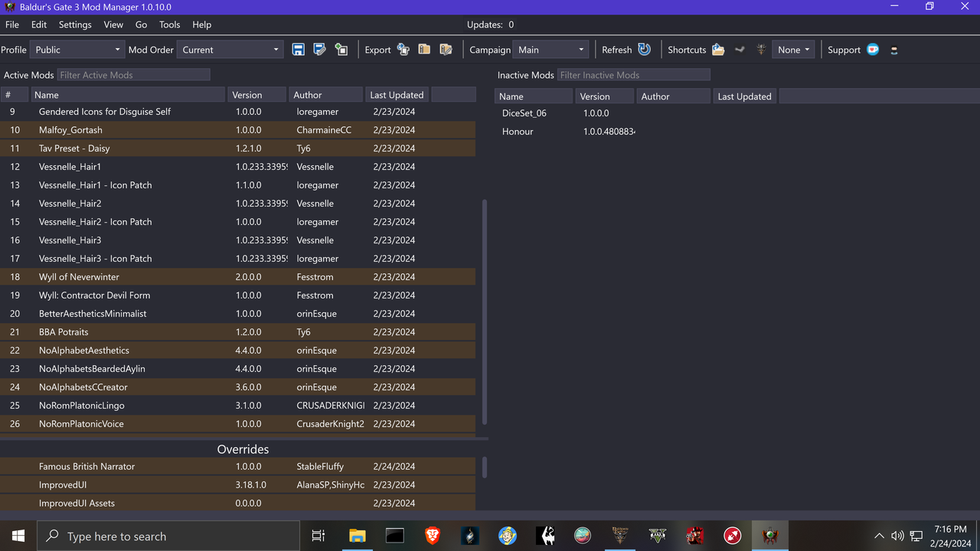The height and width of the screenshot is (551, 980).
Task: Click the export order to list icon with pencil
Action: (446, 50)
